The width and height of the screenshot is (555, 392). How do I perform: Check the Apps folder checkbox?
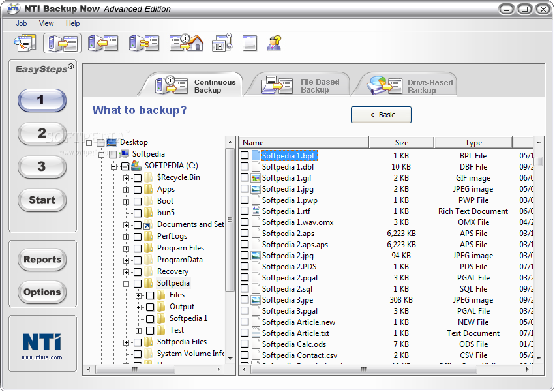138,190
